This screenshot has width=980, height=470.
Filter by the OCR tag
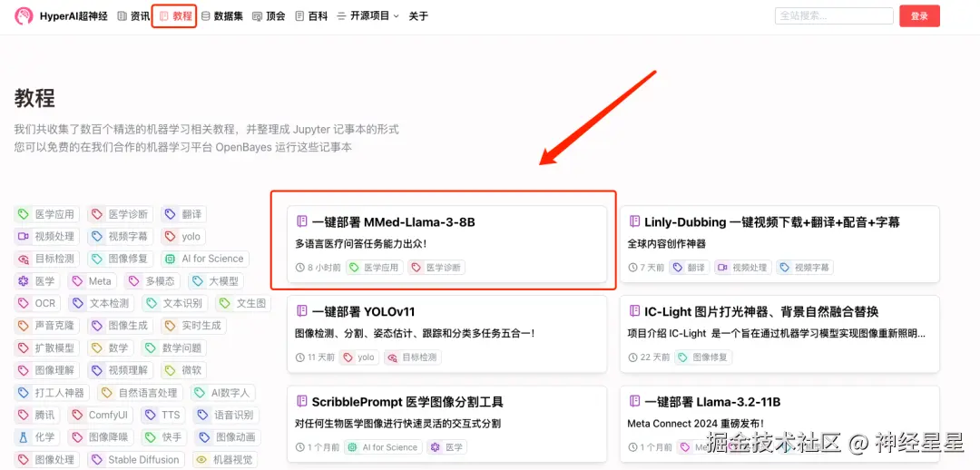tap(37, 304)
